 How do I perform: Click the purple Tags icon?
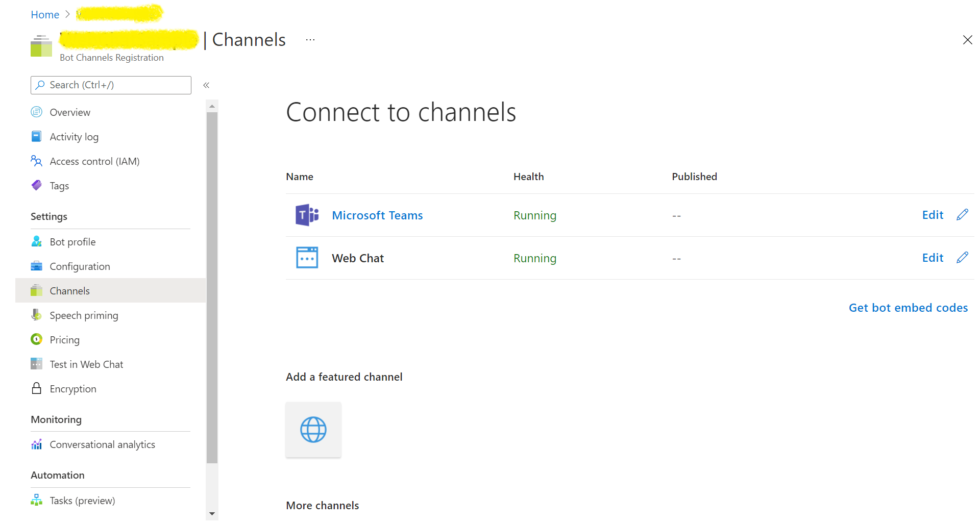click(36, 185)
